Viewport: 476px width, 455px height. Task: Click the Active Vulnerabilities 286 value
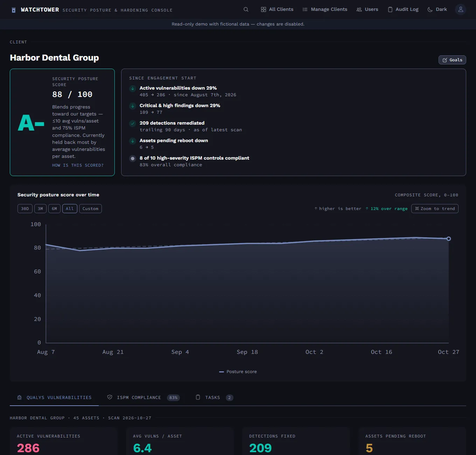(x=28, y=448)
